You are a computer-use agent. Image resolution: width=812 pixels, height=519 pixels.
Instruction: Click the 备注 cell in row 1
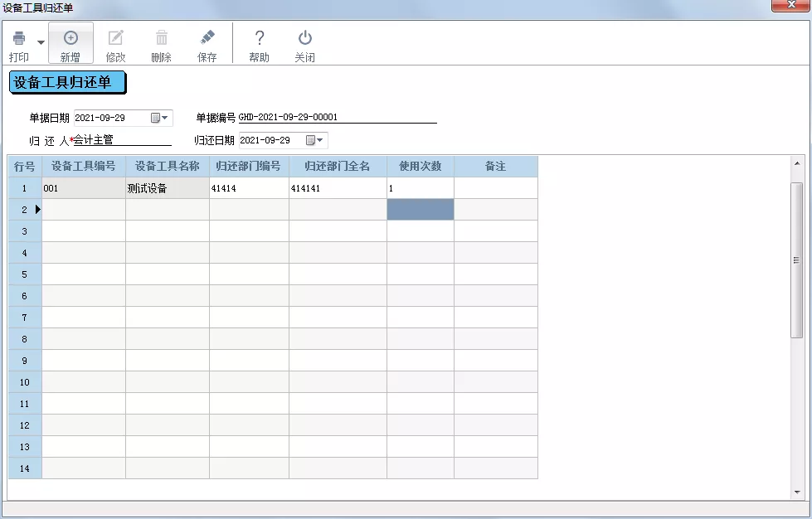tap(496, 188)
